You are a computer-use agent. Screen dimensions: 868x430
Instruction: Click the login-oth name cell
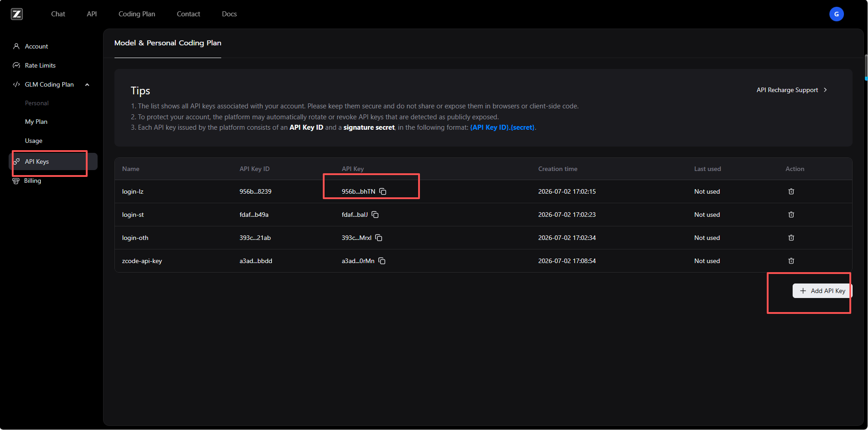click(135, 238)
